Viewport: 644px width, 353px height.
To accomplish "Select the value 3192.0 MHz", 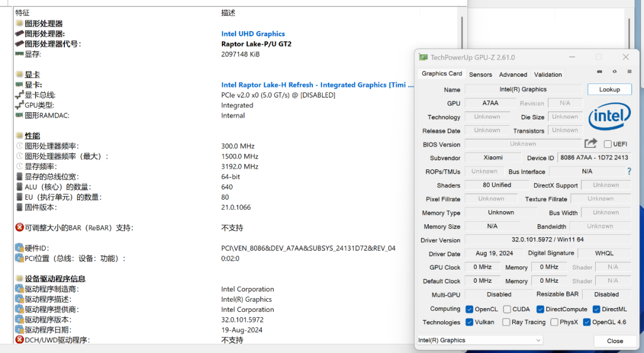I will 240,166.
